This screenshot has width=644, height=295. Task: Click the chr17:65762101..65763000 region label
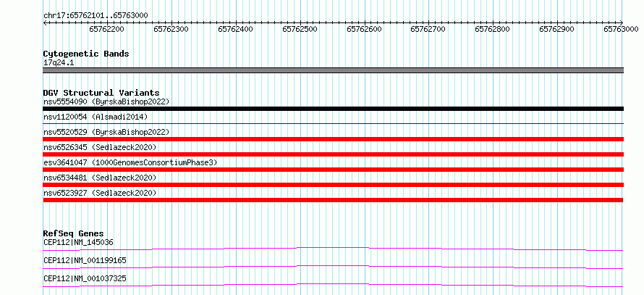pyautogui.click(x=96, y=16)
